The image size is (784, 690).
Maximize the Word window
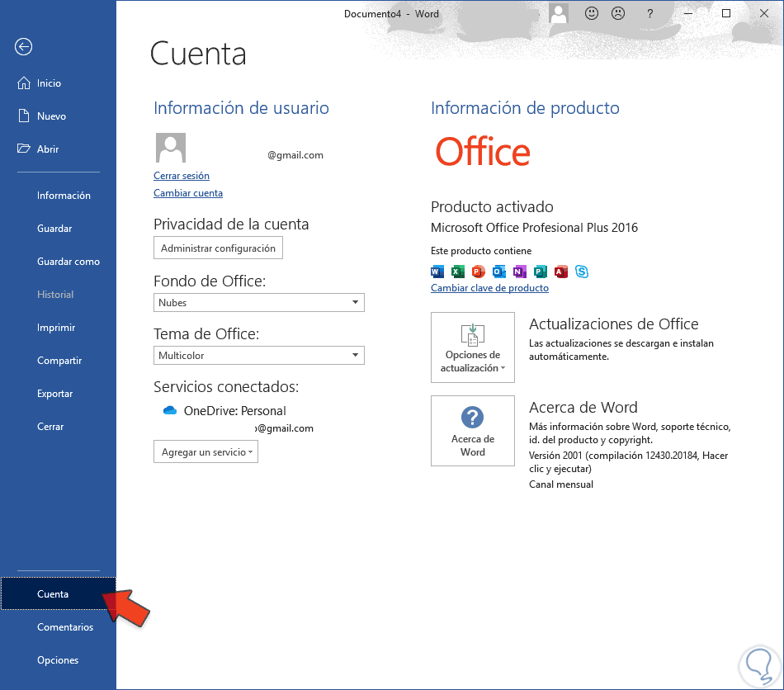[726, 13]
